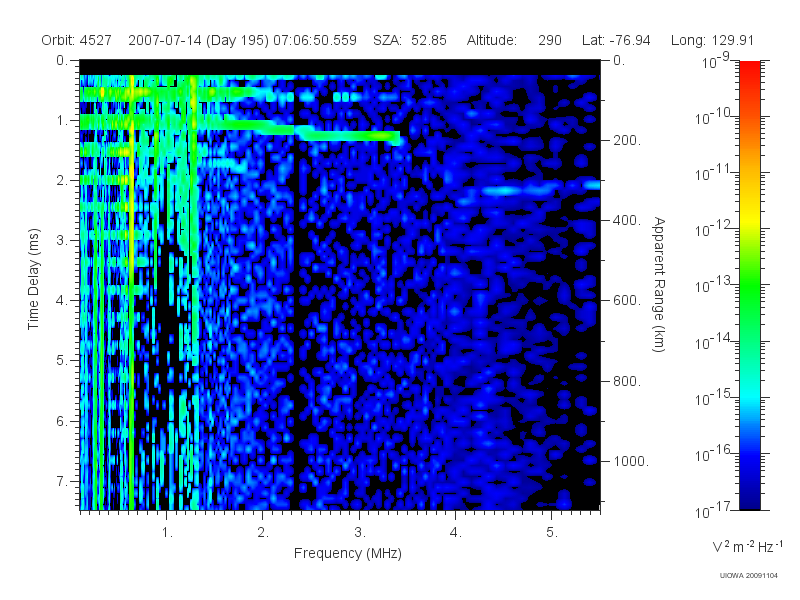Click the 'Apparent Range (km)' axis label
Screen dimensions: 800x600
659,284
